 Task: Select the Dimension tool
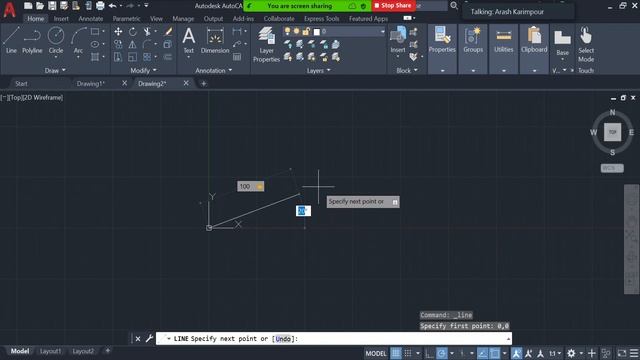pos(215,40)
